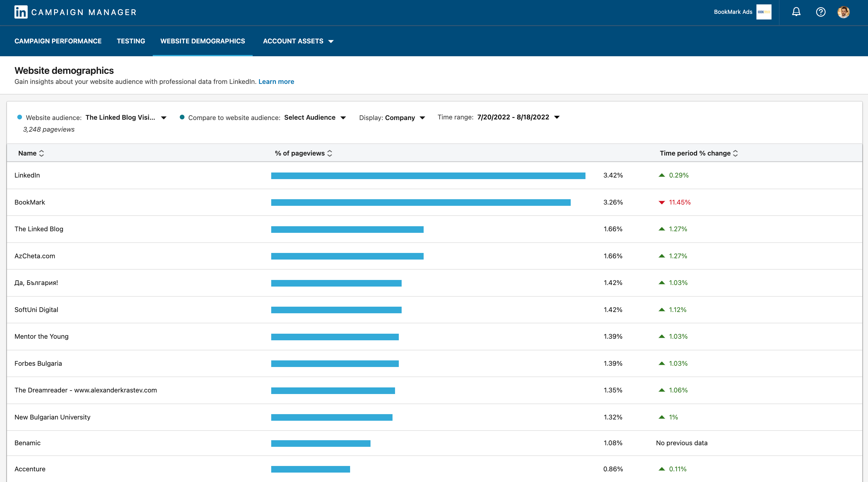Click the BookMark company row name
Screen dimensions: 868x482
pos(30,202)
